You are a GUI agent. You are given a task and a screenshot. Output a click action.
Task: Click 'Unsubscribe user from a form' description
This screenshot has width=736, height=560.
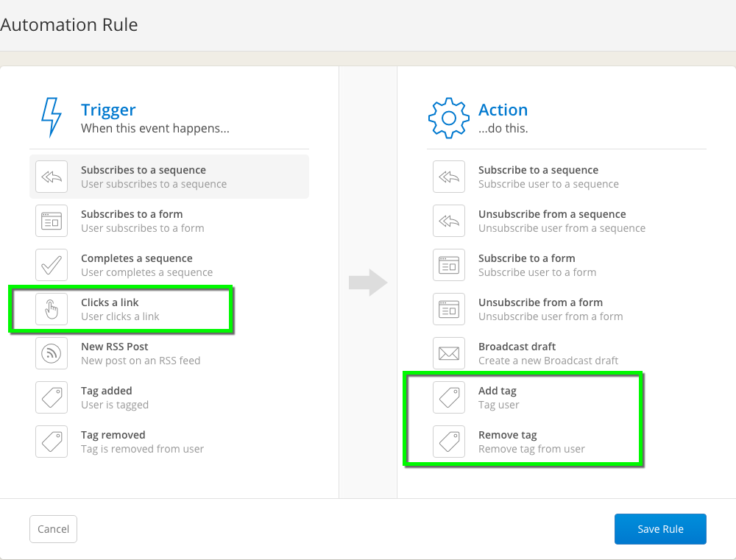point(551,316)
